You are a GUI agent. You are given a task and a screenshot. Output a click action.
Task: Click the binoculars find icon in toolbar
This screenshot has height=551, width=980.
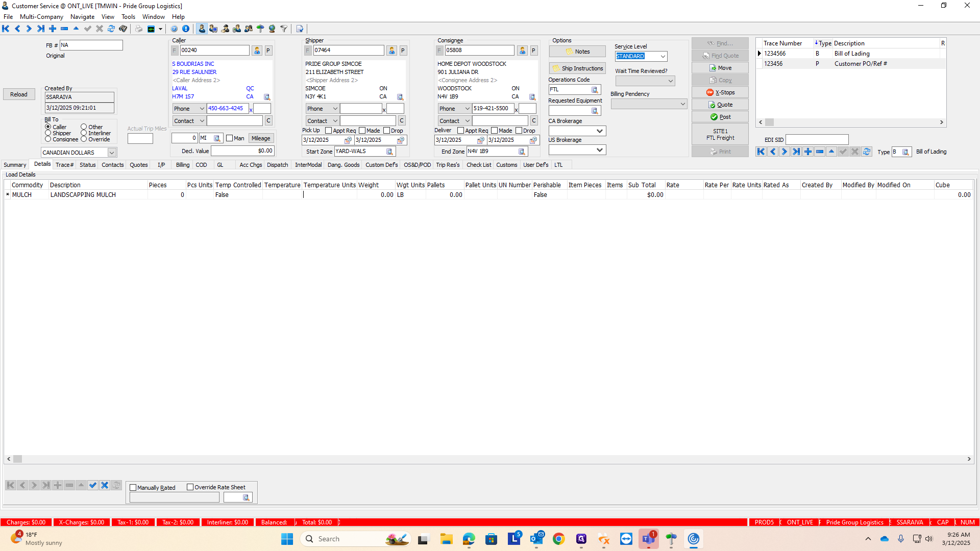pos(122,29)
